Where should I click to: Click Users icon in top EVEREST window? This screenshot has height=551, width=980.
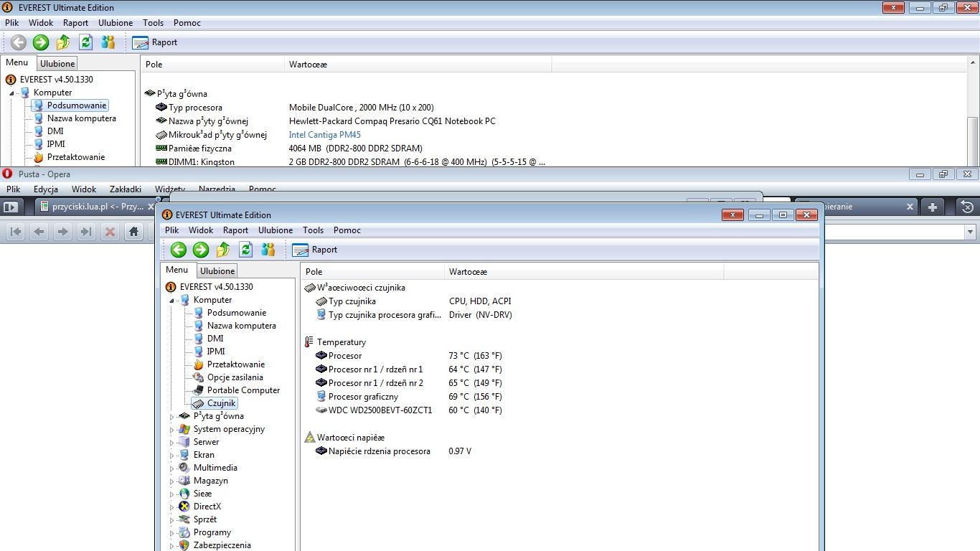[x=108, y=42]
